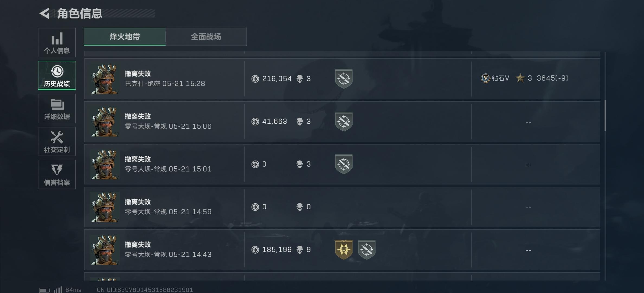This screenshot has height=293, width=644.
Task: Open the 个人信息 sidebar section
Action: 57,43
